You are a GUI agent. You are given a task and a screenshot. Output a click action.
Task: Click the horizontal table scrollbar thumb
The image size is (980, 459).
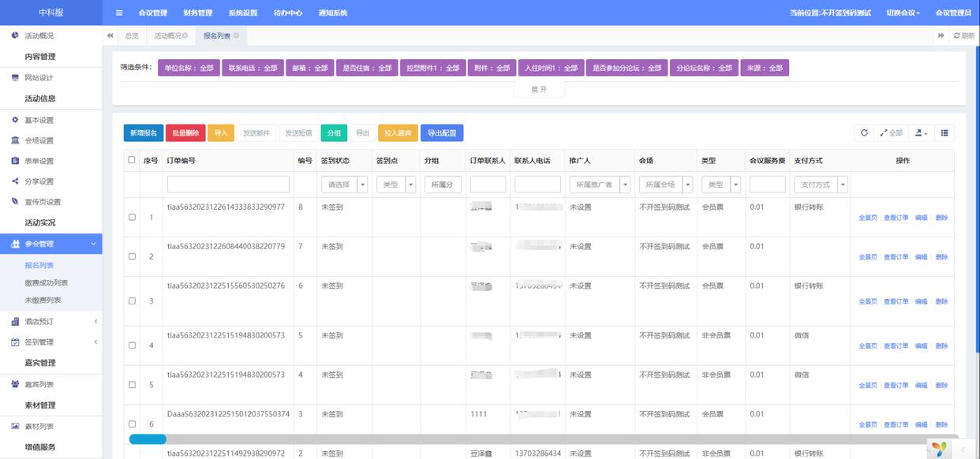(x=148, y=439)
